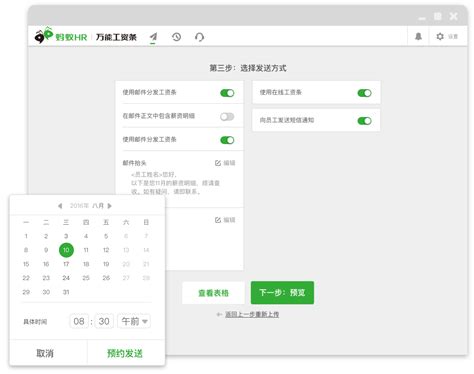Disable 使用在线工资条 switch
Screen dimensions: 474x374
point(364,93)
